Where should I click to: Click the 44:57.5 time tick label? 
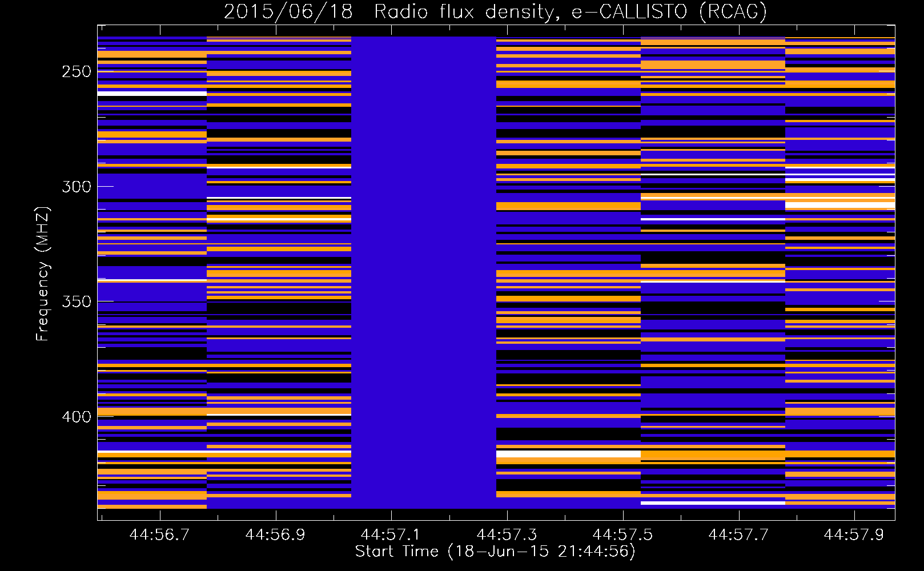pyautogui.click(x=622, y=534)
